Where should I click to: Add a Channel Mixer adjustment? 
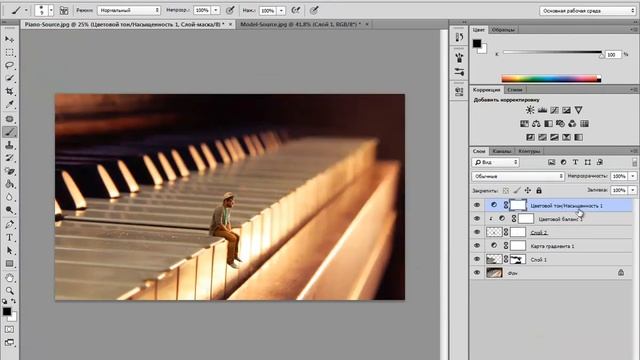(572, 124)
